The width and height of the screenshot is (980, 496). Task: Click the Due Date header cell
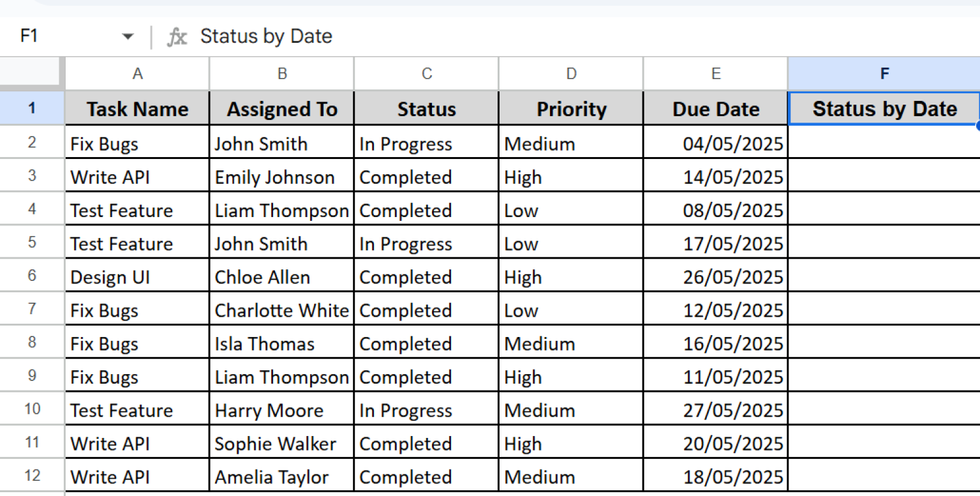pos(715,109)
